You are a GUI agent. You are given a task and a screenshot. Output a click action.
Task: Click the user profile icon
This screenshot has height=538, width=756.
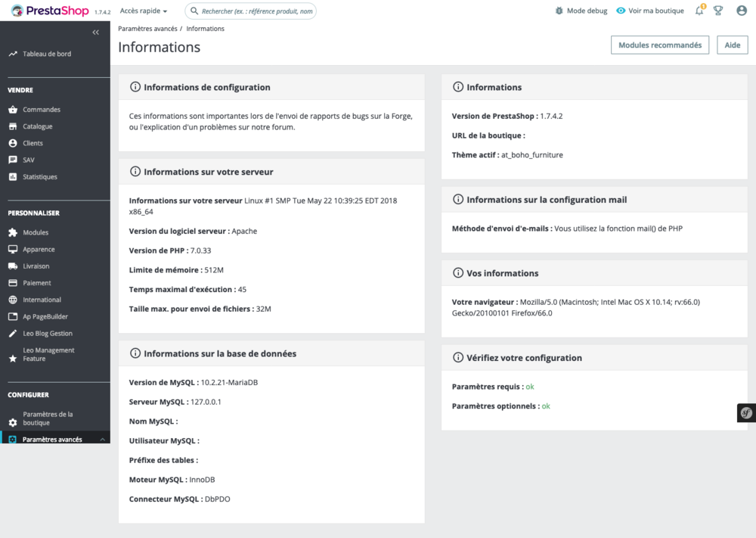742,11
